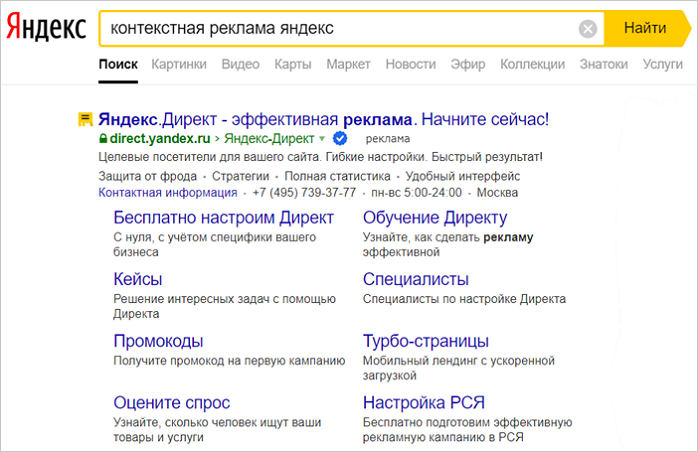Open the Видео tab
The image size is (698, 452).
[240, 64]
